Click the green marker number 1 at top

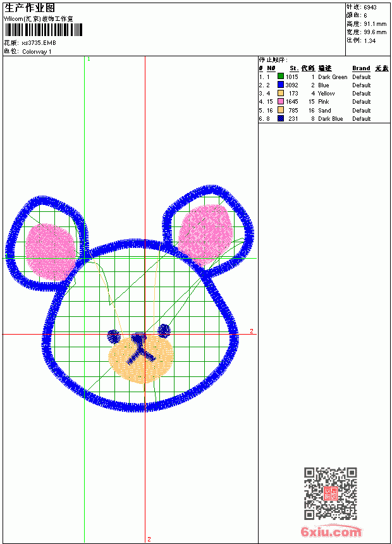tap(89, 59)
